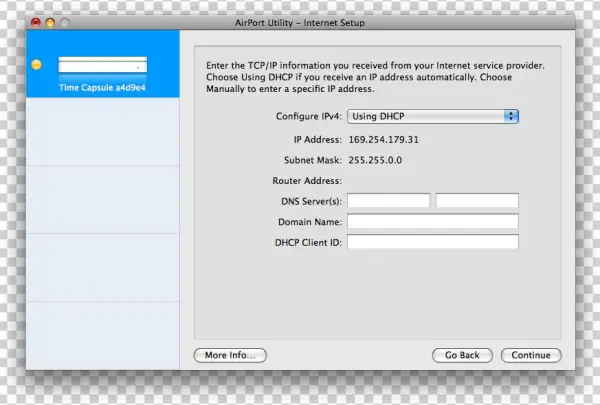Click the amber status indicator light
Viewport: 600px width, 405px height.
36,65
